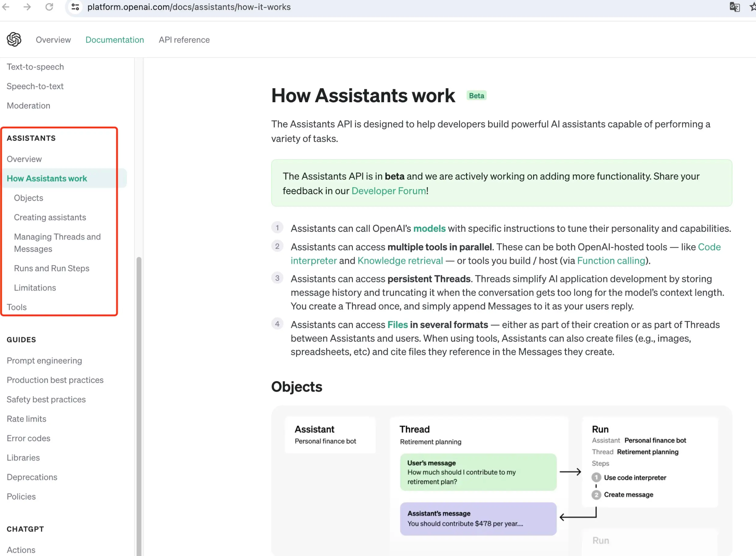The image size is (756, 556).
Task: Click the translate page icon
Action: [734, 7]
